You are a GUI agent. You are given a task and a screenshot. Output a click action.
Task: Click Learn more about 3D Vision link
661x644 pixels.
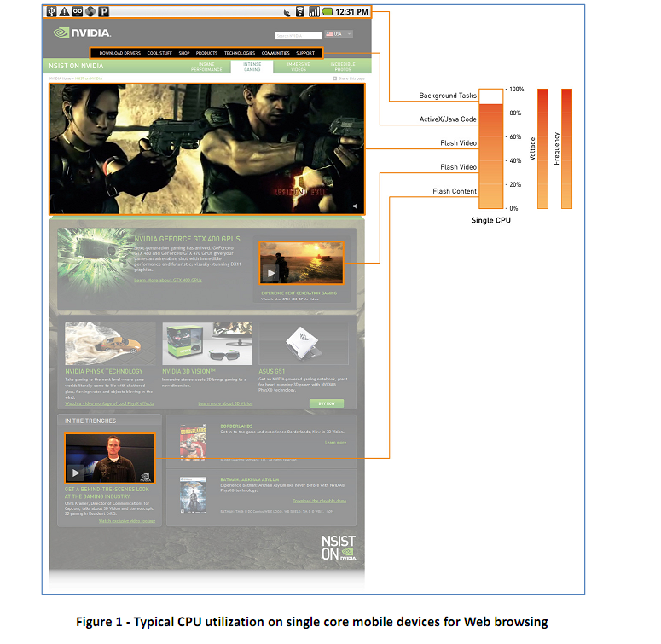coord(225,403)
